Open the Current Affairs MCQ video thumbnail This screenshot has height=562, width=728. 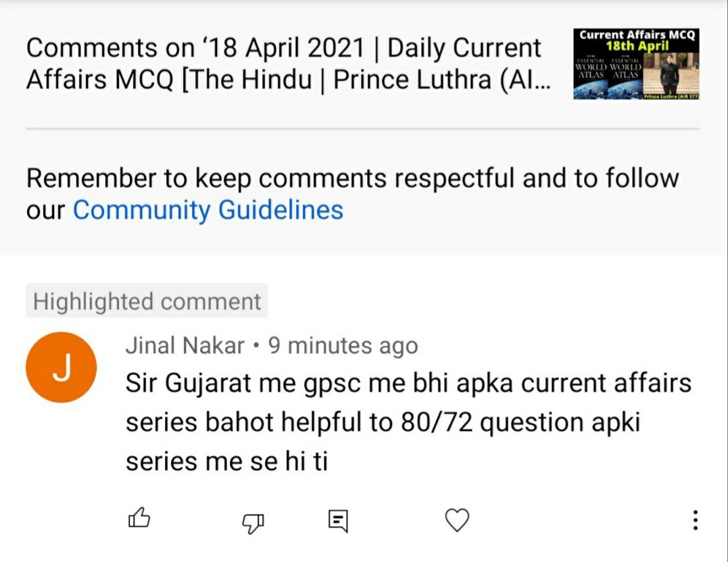[635, 64]
